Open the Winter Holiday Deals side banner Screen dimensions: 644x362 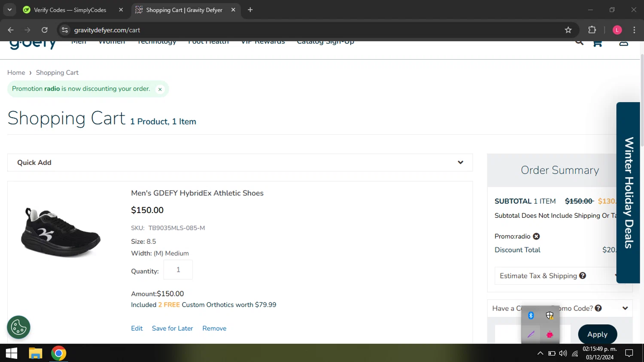pyautogui.click(x=628, y=192)
